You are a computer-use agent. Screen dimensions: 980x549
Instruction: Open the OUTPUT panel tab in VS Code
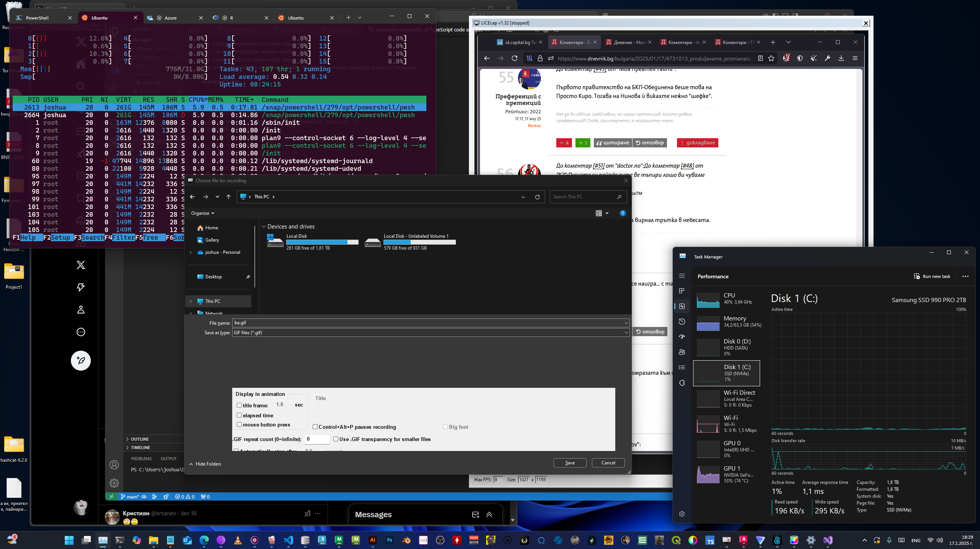tap(169, 459)
